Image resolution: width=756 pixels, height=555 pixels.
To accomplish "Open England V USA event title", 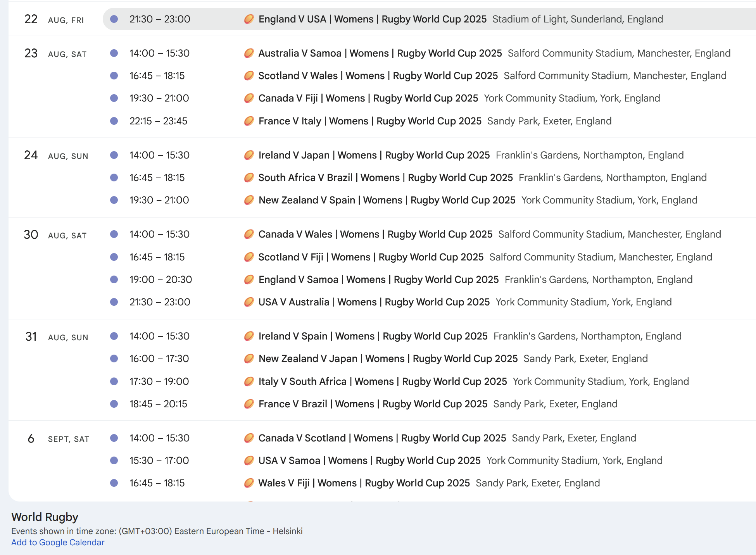I will [373, 19].
